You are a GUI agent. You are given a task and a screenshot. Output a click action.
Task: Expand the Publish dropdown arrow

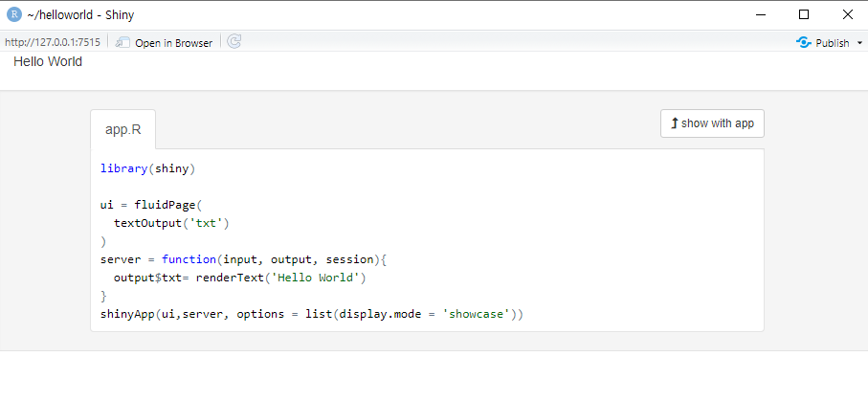(859, 43)
